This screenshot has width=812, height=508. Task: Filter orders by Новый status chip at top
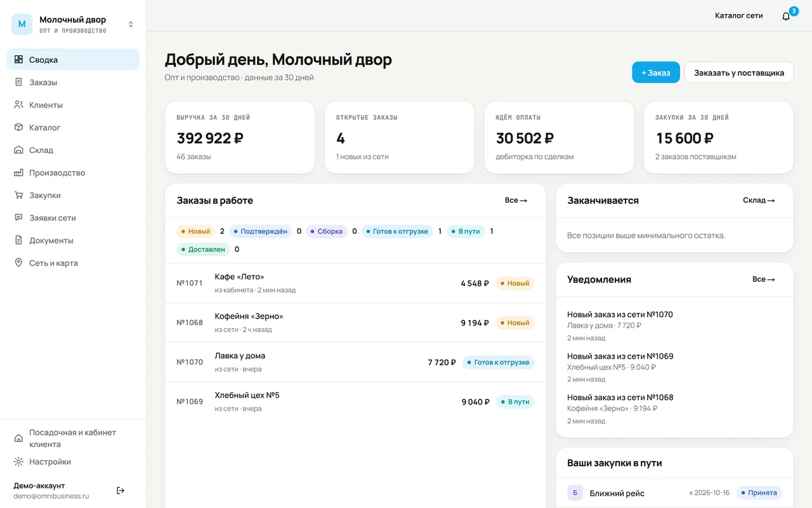click(x=196, y=231)
